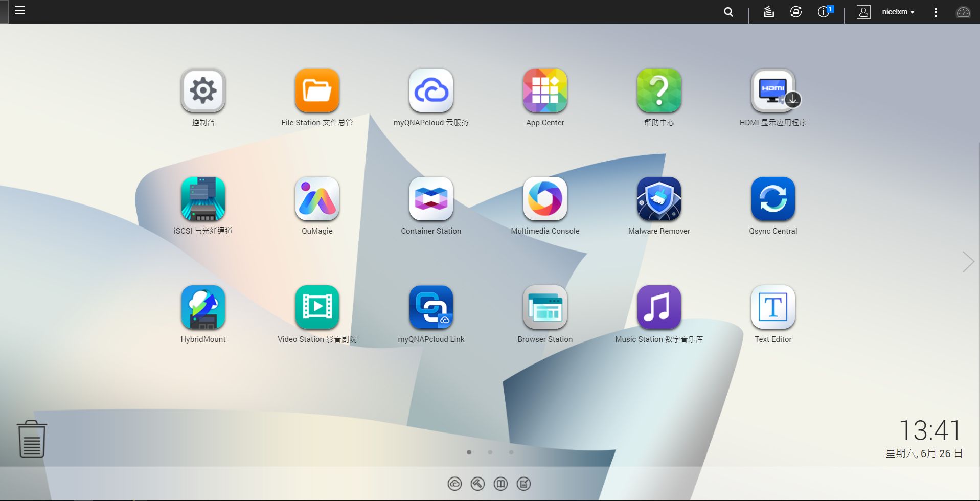Open background tasks icon in top bar
This screenshot has height=501, width=980.
pos(769,12)
